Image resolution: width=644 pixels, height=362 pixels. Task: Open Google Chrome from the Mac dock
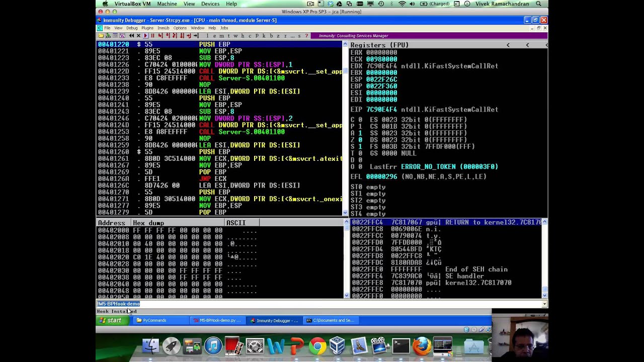tap(317, 346)
